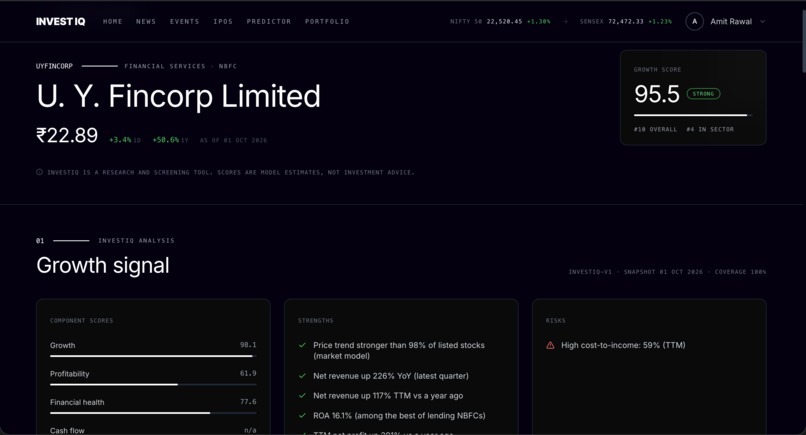Click the warning triangle beside the cost-to-income risk
The height and width of the screenshot is (435, 806).
coord(550,345)
